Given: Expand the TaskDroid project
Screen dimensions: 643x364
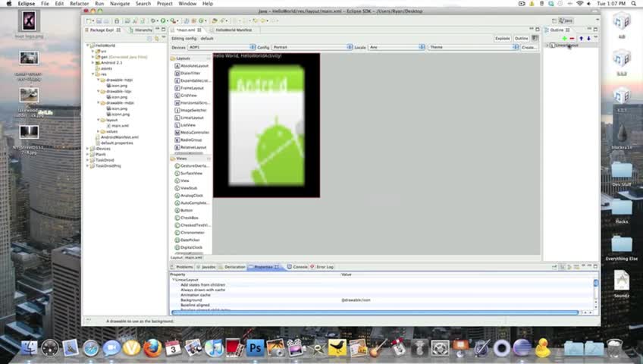Looking at the screenshot, I should 87,160.
